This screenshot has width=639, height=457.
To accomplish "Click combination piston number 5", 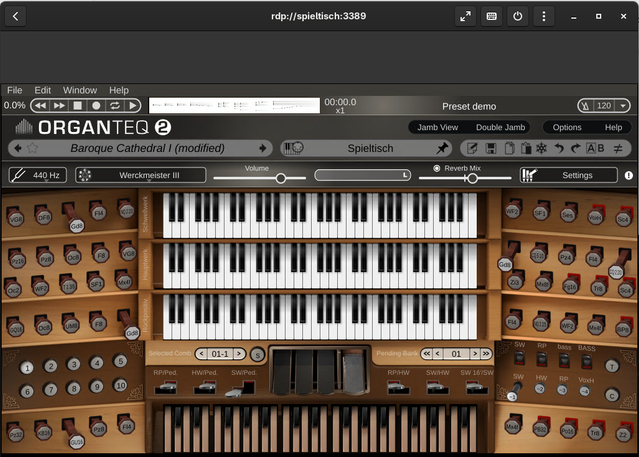I will (x=120, y=361).
